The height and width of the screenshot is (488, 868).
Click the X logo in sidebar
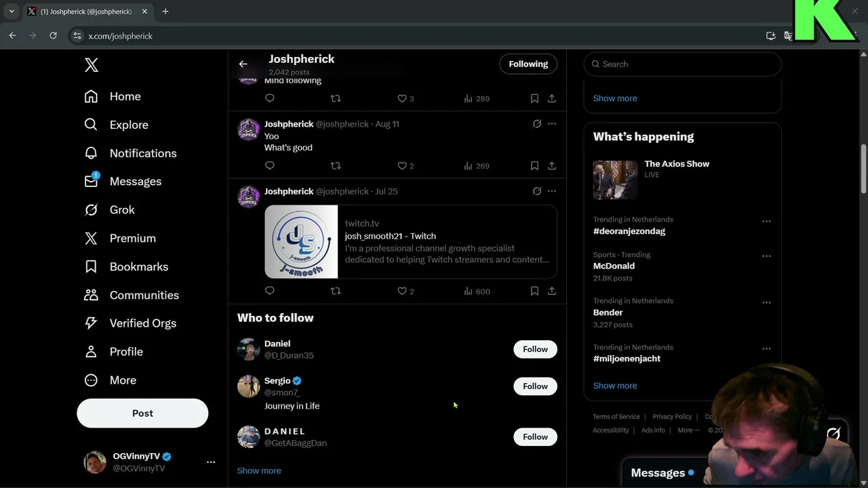pyautogui.click(x=92, y=65)
